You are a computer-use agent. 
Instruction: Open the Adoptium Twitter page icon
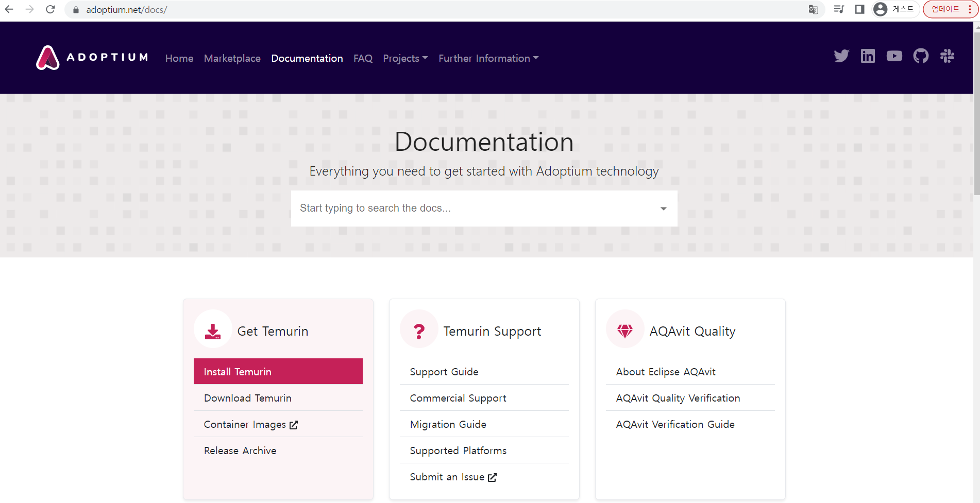841,56
